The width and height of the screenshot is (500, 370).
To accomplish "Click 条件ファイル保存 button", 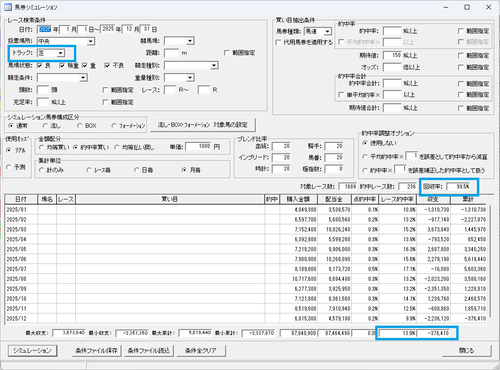I will click(97, 350).
